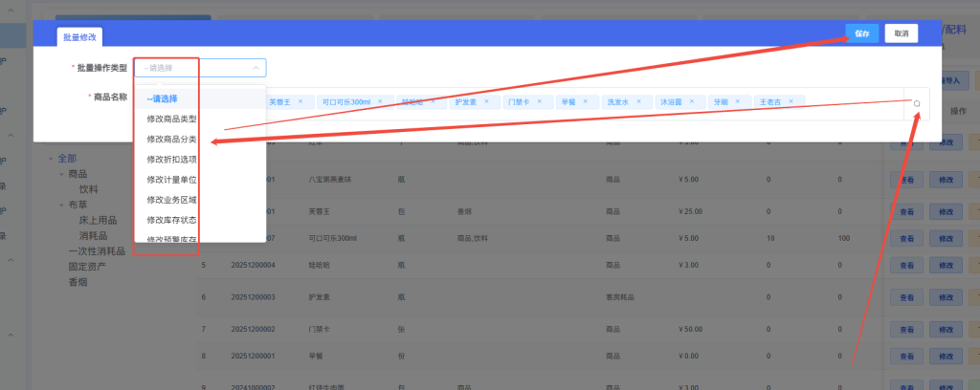Screen dimensions: 980x390
Task: Click product code 20251200003
Action: click(x=253, y=297)
